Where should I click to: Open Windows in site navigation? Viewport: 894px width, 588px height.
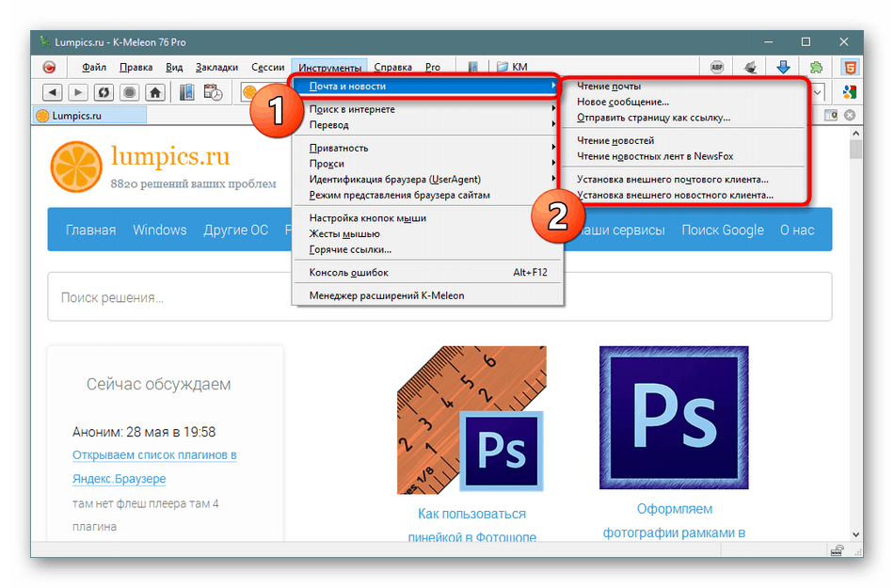160,230
